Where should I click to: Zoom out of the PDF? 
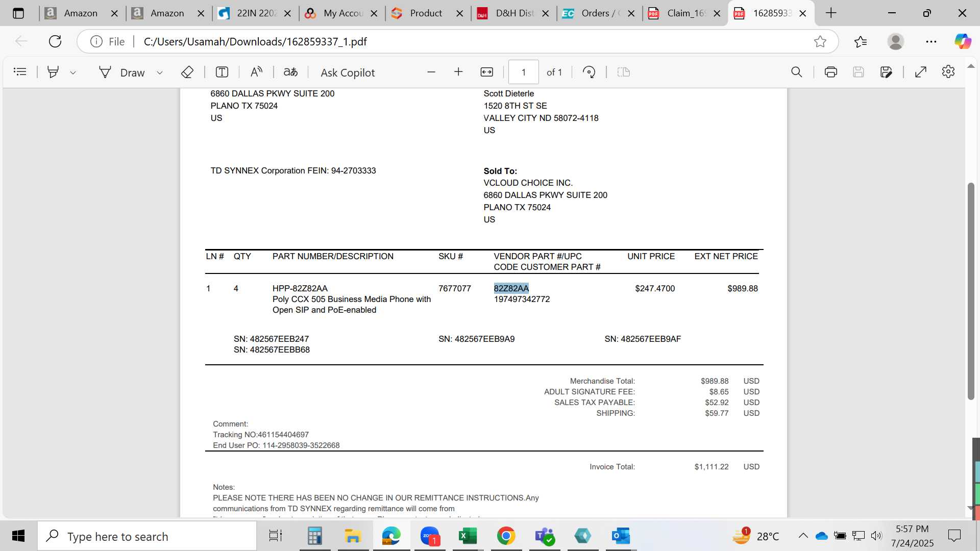pyautogui.click(x=431, y=72)
